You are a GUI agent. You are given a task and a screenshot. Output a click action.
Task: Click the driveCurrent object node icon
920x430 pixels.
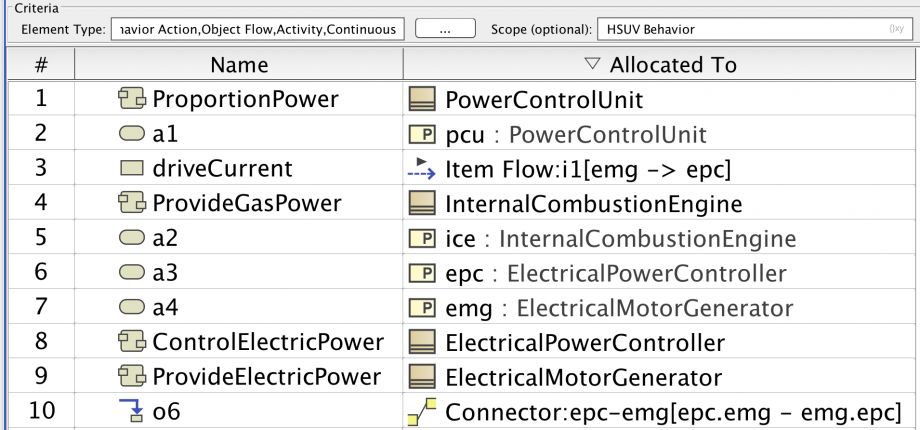[x=132, y=169]
